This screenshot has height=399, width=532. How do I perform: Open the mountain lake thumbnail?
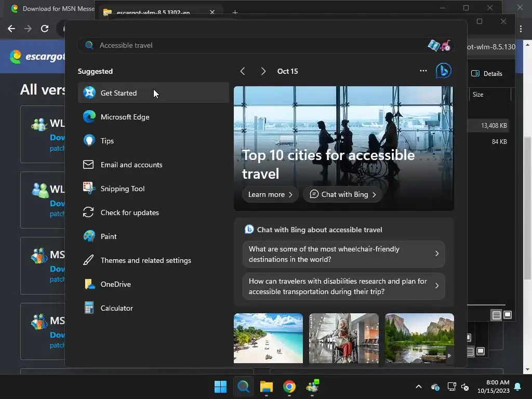point(419,338)
